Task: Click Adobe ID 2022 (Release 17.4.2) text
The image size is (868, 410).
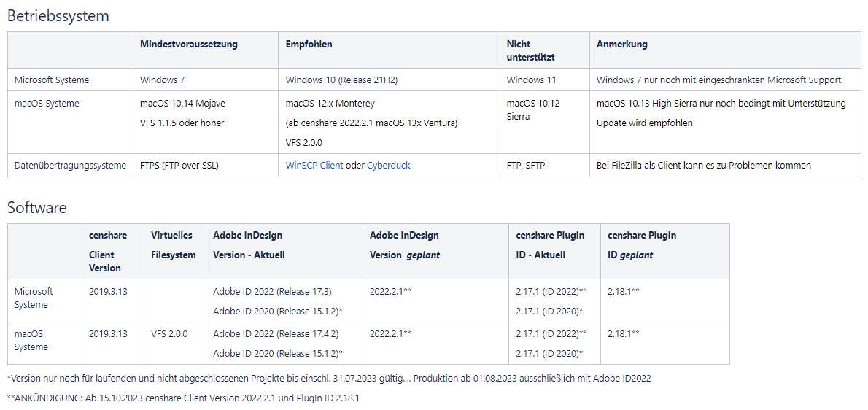Action: [276, 333]
